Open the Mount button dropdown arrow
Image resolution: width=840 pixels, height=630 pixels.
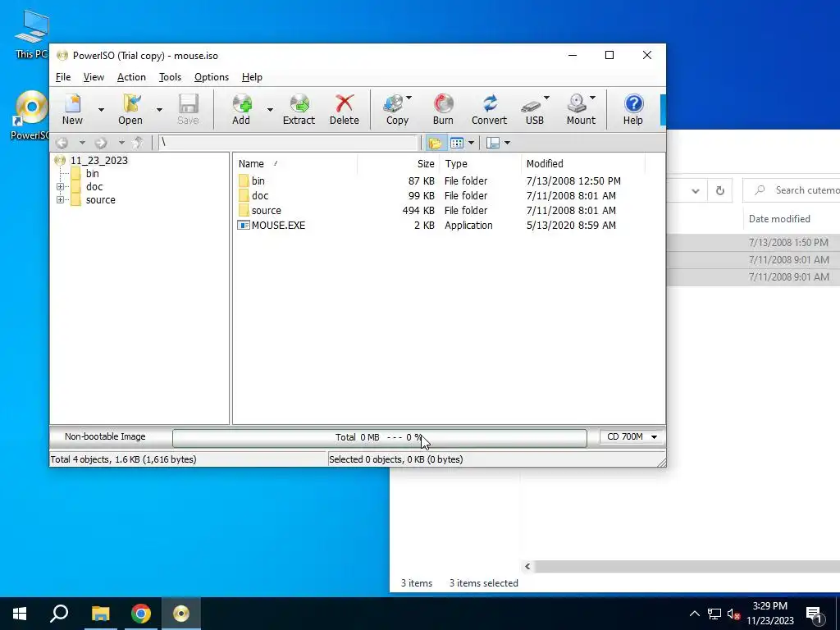click(x=592, y=98)
